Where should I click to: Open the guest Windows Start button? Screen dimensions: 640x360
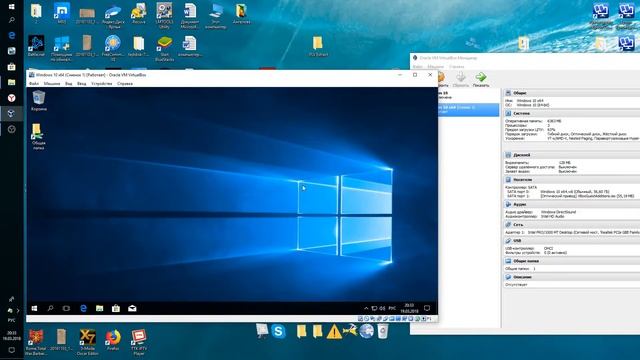tap(34, 308)
